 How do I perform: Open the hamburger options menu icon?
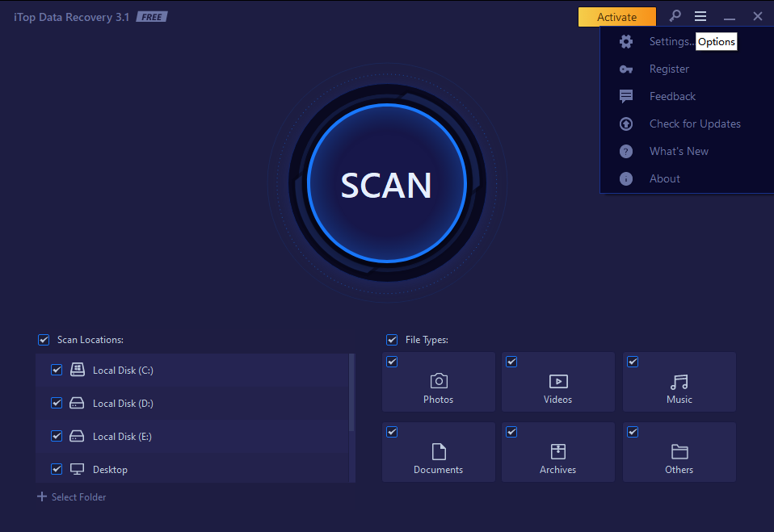(700, 16)
